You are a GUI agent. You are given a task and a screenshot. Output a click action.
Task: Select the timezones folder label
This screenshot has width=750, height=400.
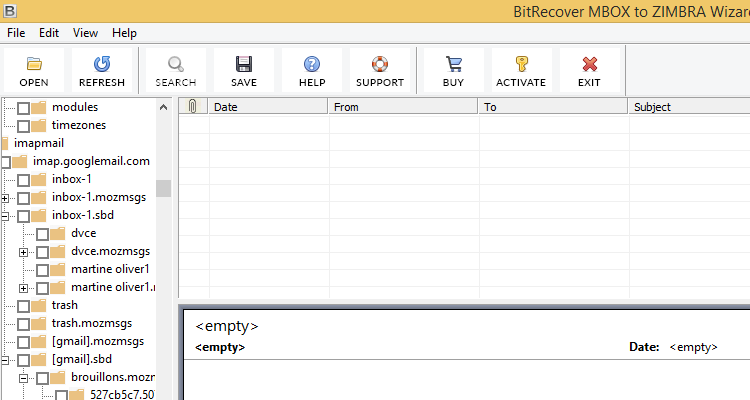coord(79,125)
